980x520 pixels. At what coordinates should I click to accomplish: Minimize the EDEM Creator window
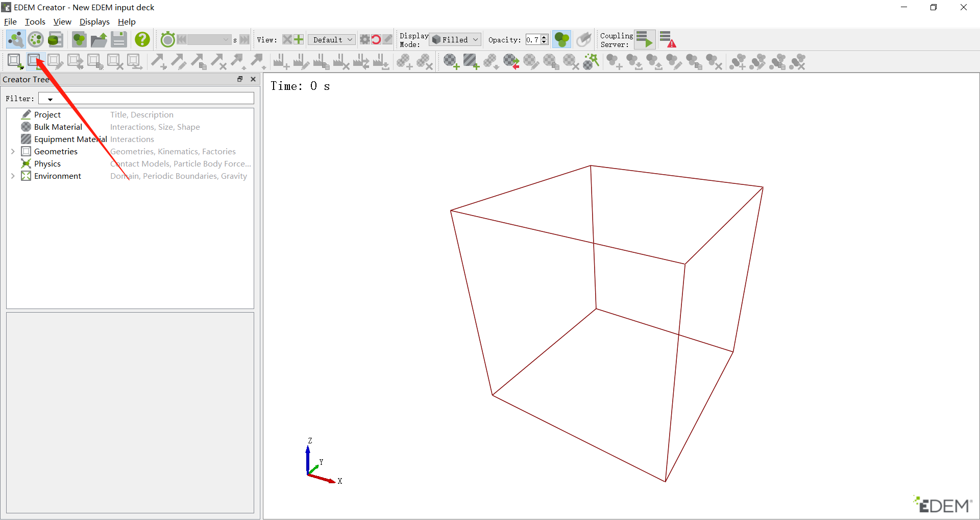(x=904, y=7)
